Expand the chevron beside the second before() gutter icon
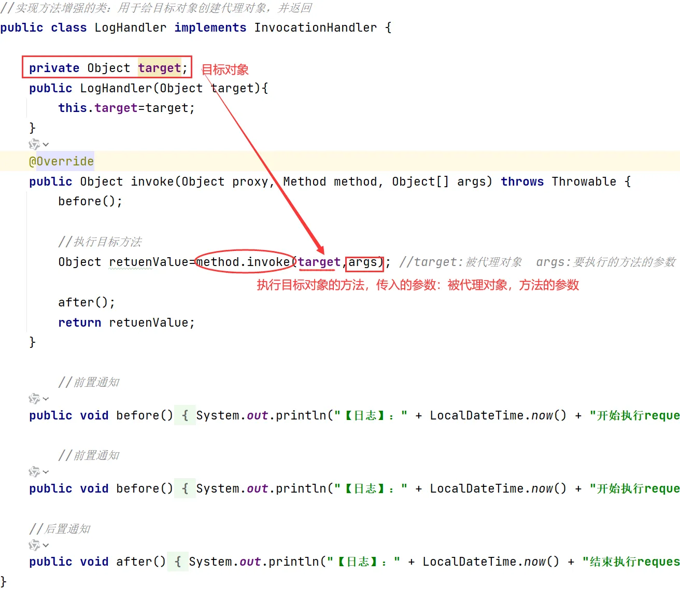The height and width of the screenshot is (616, 680). click(x=46, y=471)
